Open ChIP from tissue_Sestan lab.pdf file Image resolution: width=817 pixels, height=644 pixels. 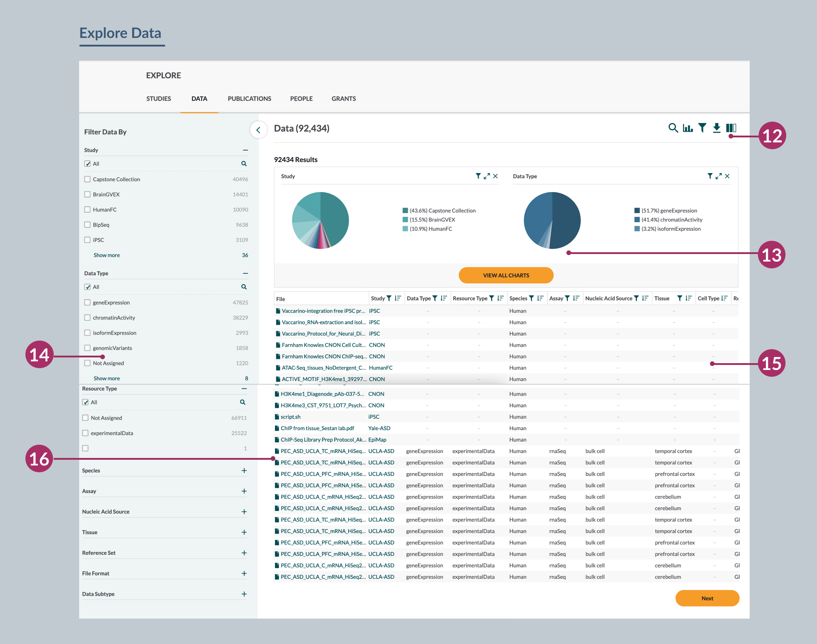[317, 428]
